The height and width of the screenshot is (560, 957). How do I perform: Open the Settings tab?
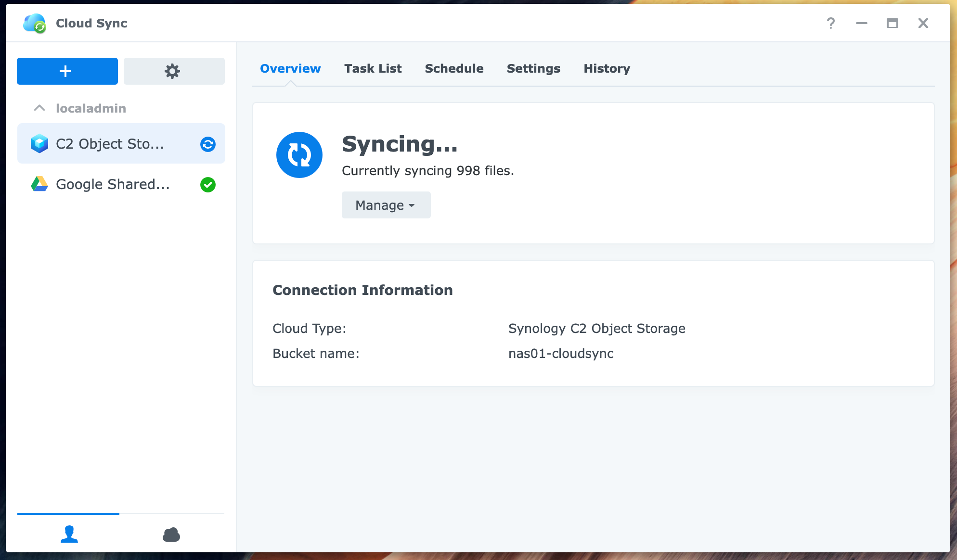(x=533, y=68)
